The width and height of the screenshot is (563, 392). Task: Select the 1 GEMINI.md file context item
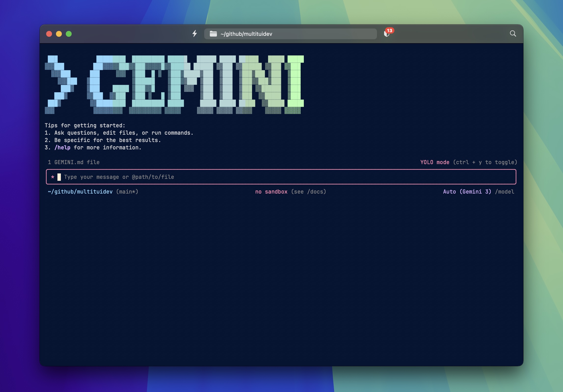[x=74, y=162]
